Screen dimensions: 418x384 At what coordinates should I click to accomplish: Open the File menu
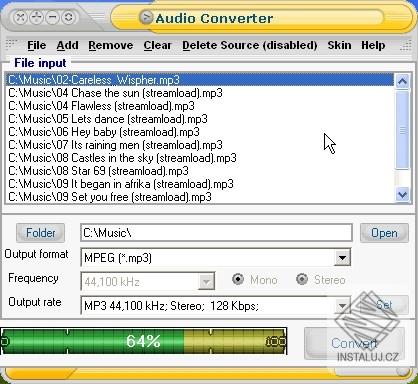37,45
